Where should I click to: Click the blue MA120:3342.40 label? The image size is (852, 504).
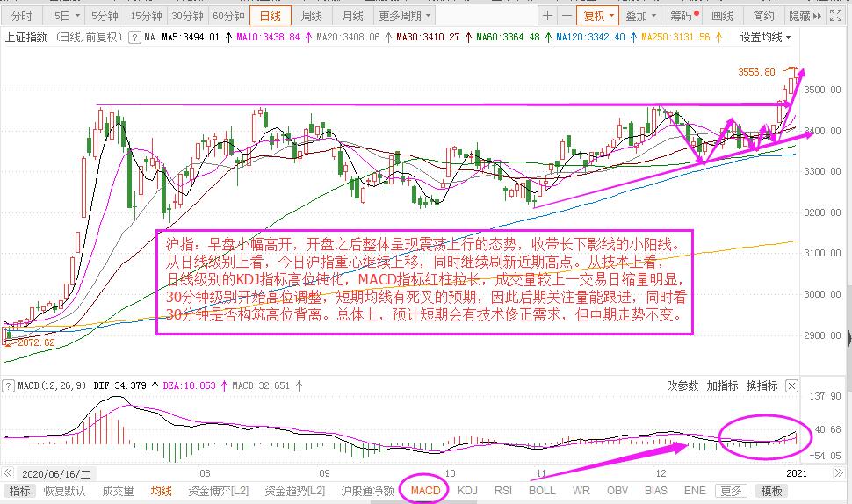[590, 38]
